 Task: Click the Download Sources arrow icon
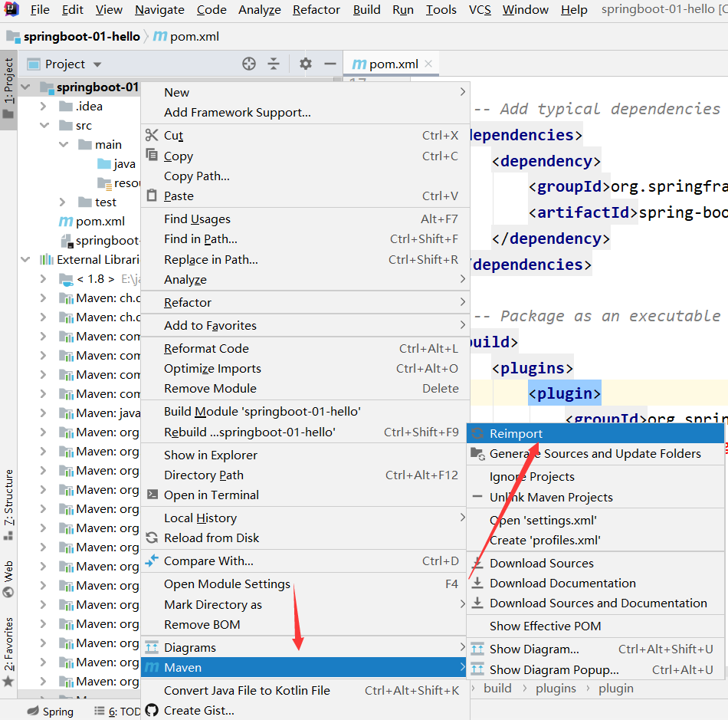pos(477,563)
